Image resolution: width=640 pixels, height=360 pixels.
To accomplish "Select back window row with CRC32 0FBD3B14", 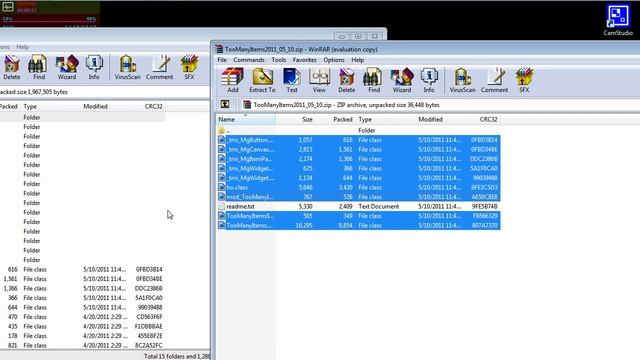I will coord(82,269).
